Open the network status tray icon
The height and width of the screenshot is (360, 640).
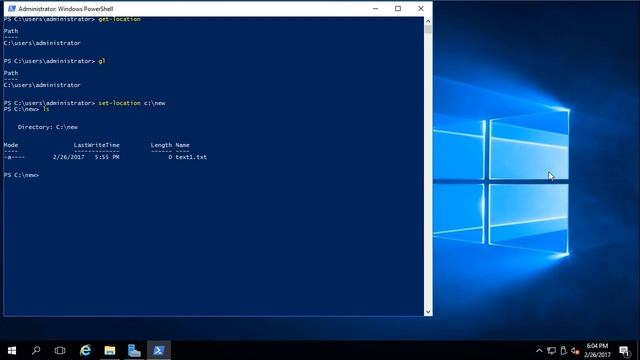(551, 350)
